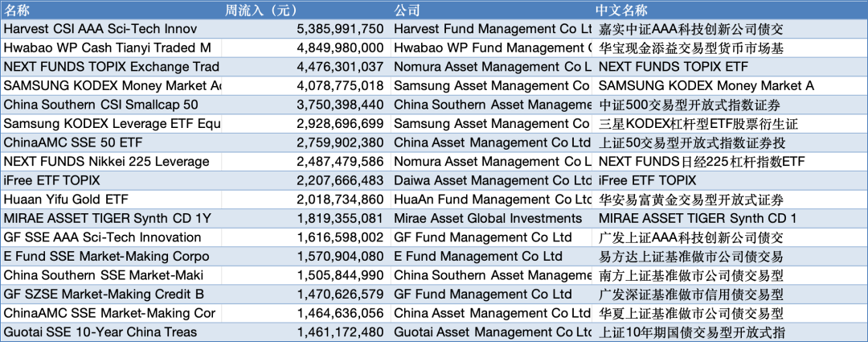Viewport: 868px width, 342px height.
Task: Select the 周流入（元）column header
Action: [305, 10]
